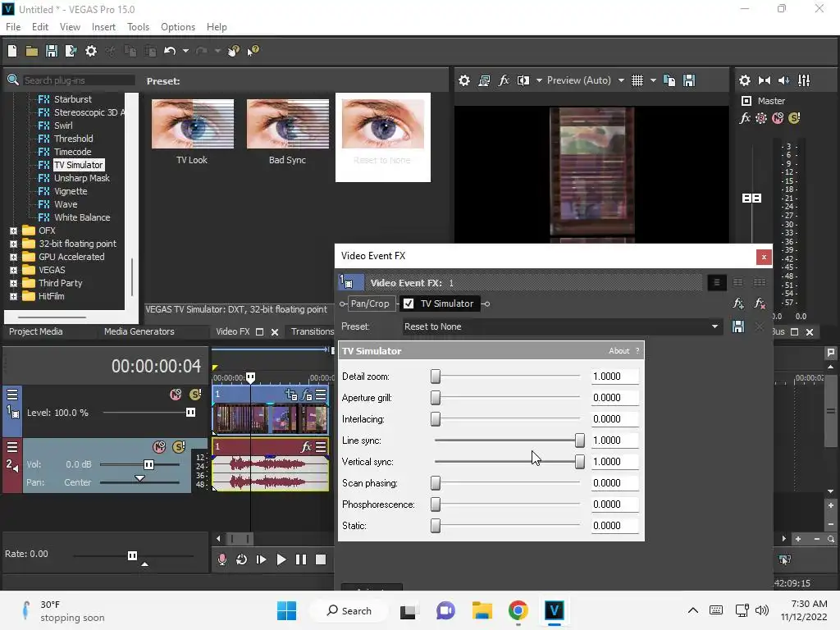Open Pan/Crop in the FX chain

pos(370,304)
